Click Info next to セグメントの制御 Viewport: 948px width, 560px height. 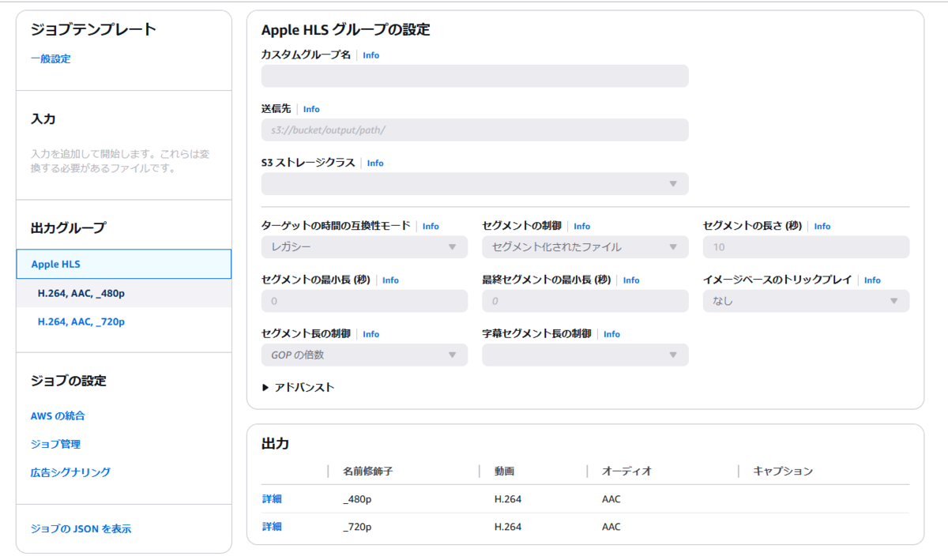[582, 226]
